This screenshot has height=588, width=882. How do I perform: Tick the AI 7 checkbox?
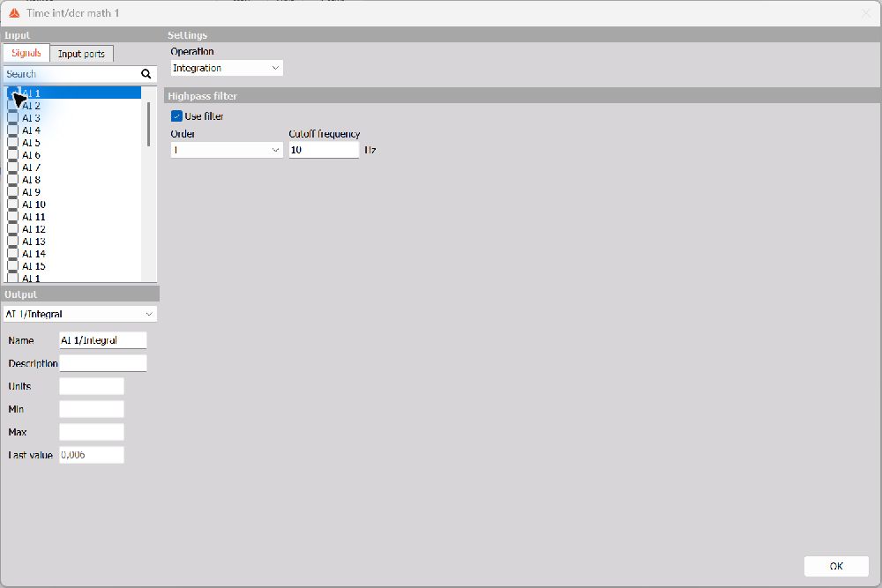tap(12, 167)
